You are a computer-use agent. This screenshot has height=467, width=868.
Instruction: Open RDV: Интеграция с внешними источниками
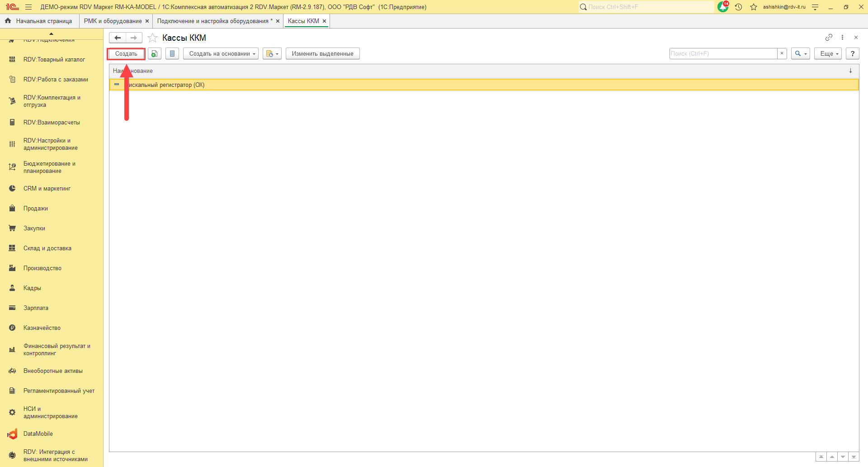pos(52,455)
